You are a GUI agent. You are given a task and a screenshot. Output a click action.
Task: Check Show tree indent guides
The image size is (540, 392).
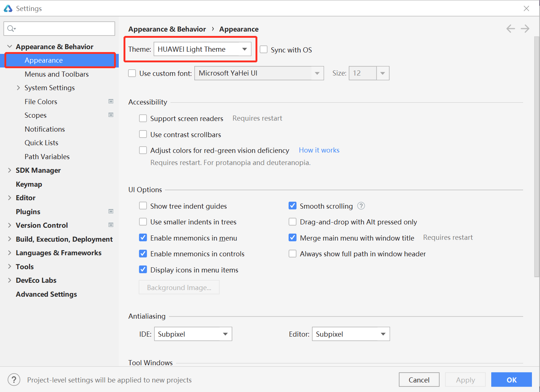point(143,206)
